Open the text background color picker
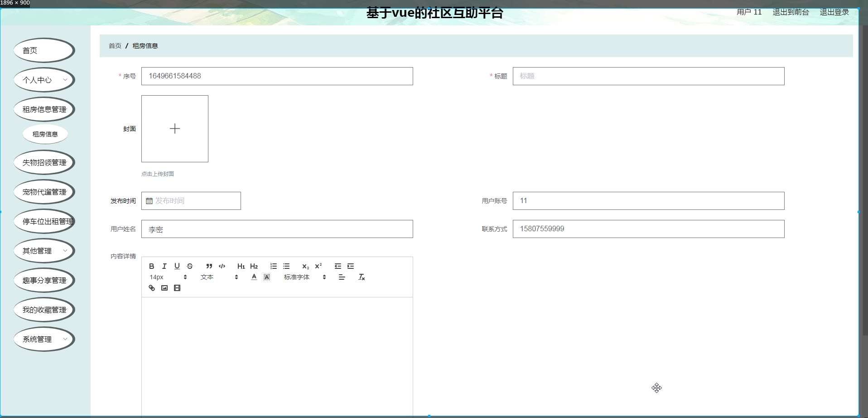The width and height of the screenshot is (868, 418). coord(266,277)
